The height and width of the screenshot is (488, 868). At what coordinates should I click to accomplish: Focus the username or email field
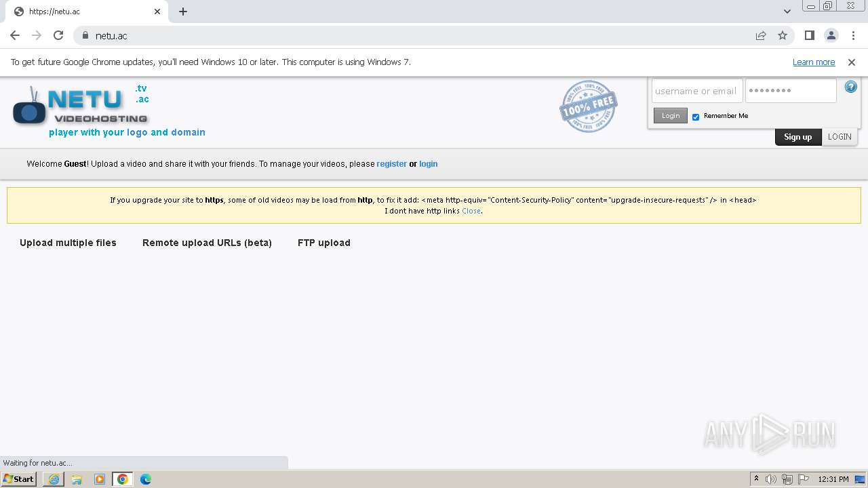(697, 91)
